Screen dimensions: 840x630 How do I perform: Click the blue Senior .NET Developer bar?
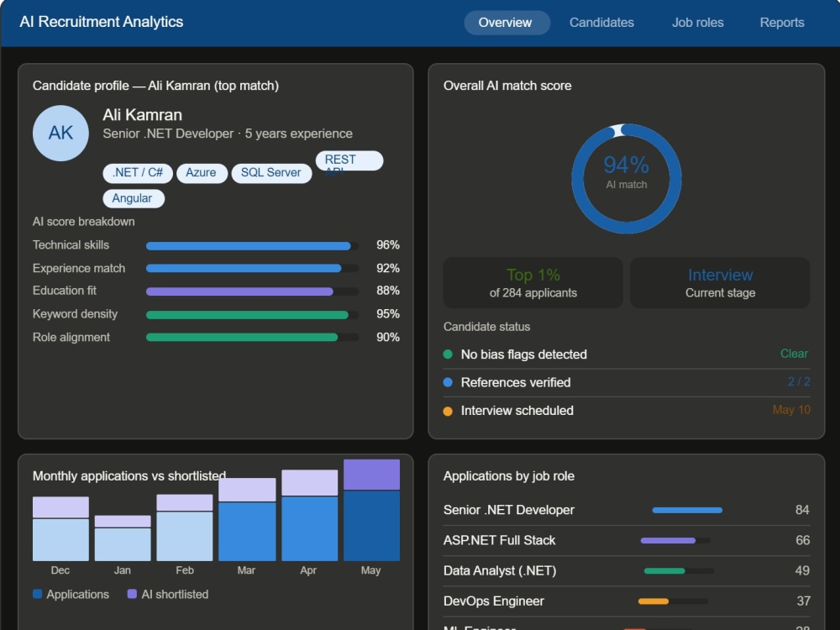pos(687,510)
